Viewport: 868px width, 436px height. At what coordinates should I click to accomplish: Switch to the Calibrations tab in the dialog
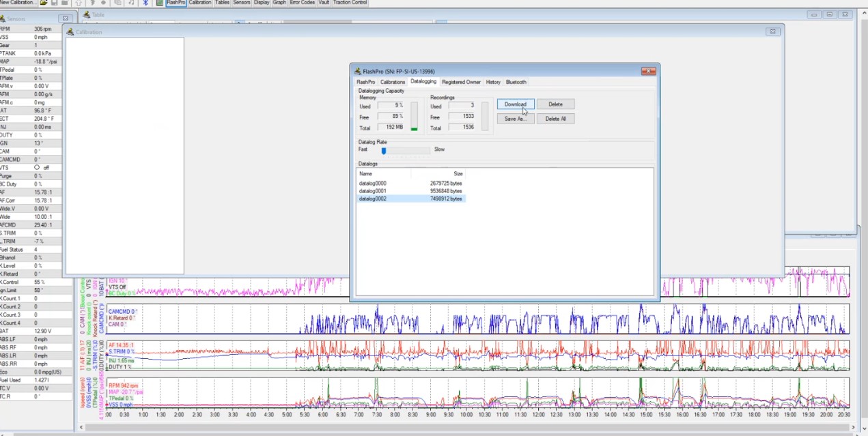[393, 82]
